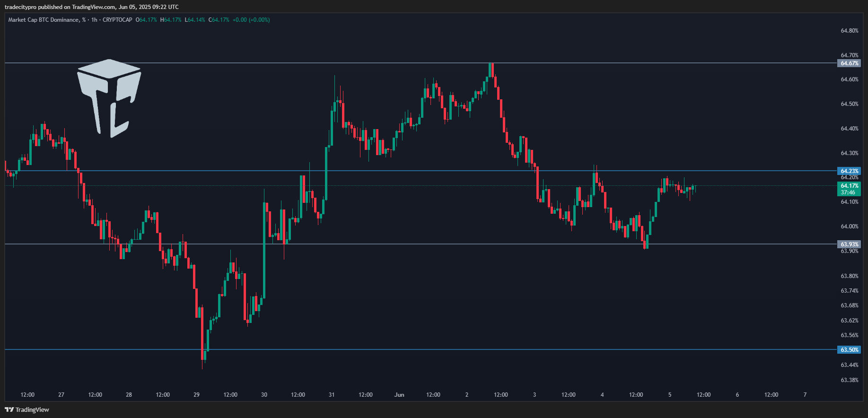
Task: Click the high value H64.17%
Action: pyautogui.click(x=171, y=20)
